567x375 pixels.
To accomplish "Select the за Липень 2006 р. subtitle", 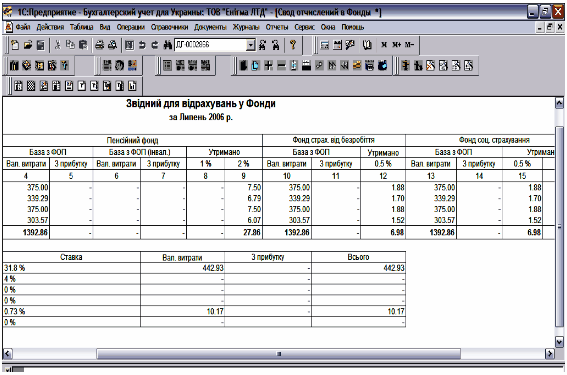I will click(201, 118).
